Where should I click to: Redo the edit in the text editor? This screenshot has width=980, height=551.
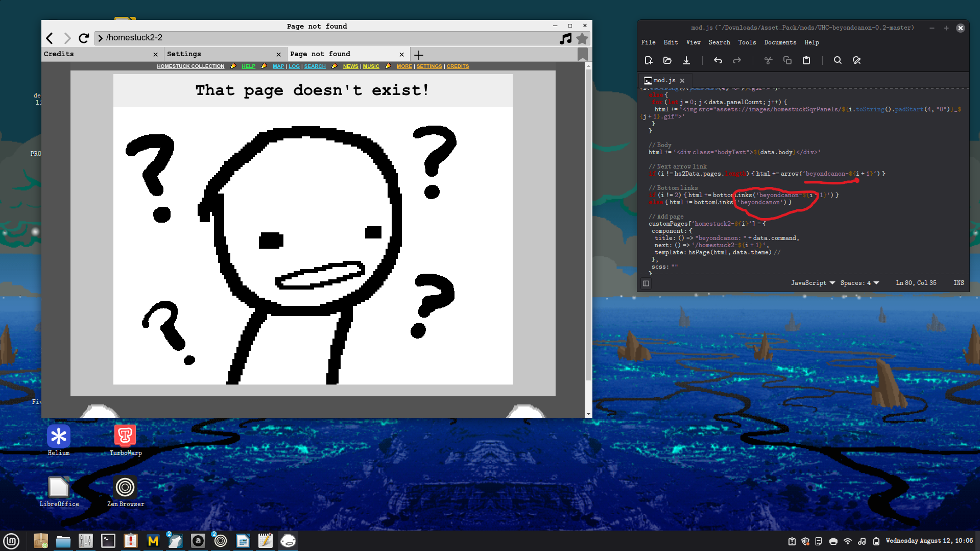(x=736, y=60)
